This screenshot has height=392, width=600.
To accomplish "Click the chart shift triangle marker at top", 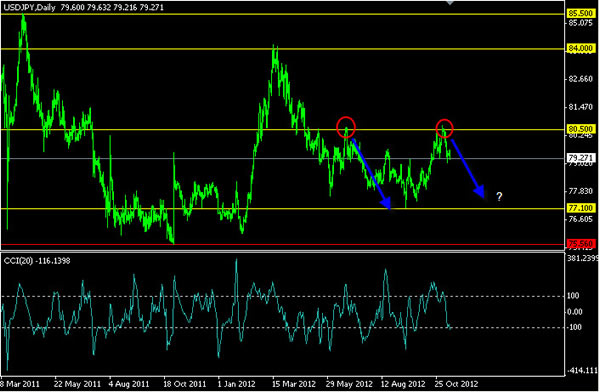I will click(450, 3).
